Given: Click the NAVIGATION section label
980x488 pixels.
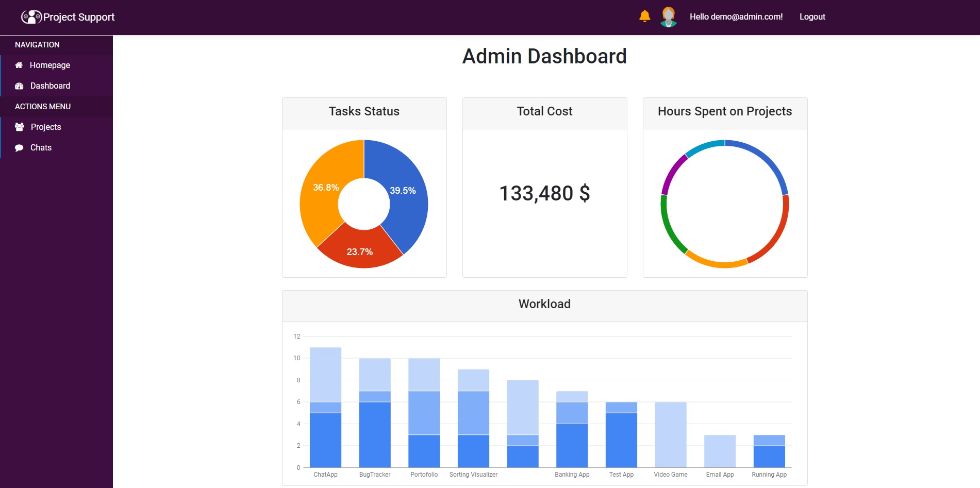Looking at the screenshot, I should (37, 45).
